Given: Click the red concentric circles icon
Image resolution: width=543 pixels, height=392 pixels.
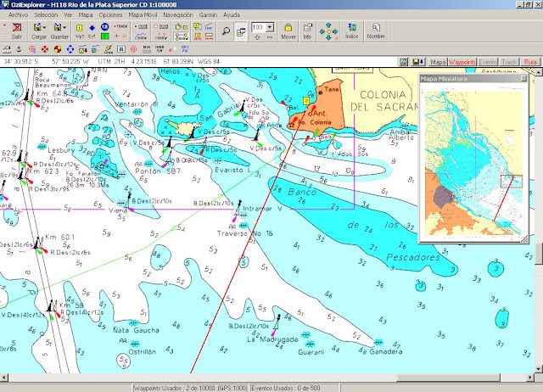Looking at the screenshot, I should tap(134, 49).
